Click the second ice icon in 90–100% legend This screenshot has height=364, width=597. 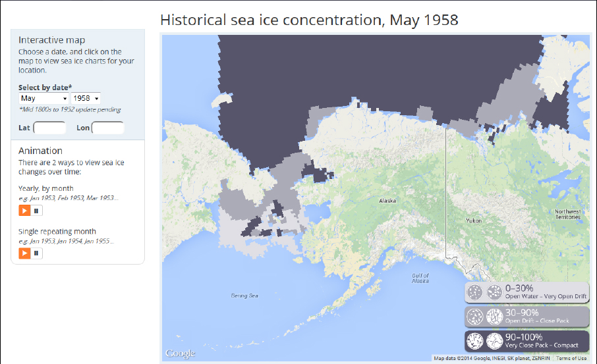[494, 340]
